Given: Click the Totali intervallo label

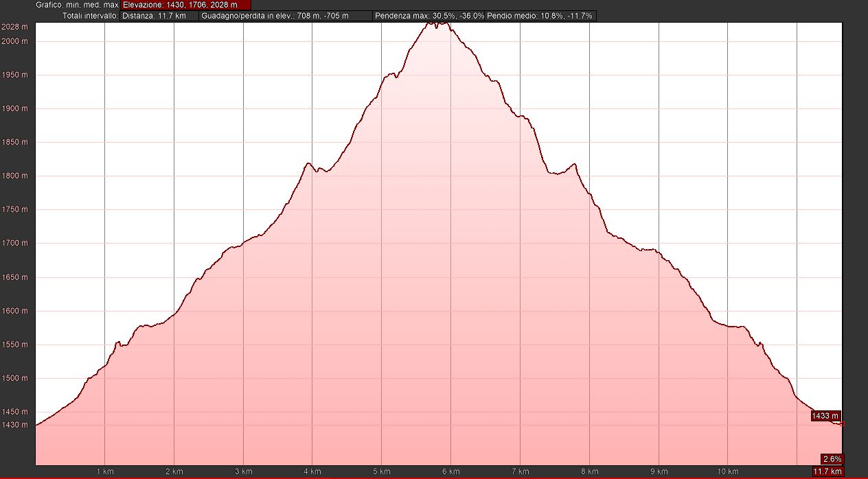Looking at the screenshot, I should point(90,16).
